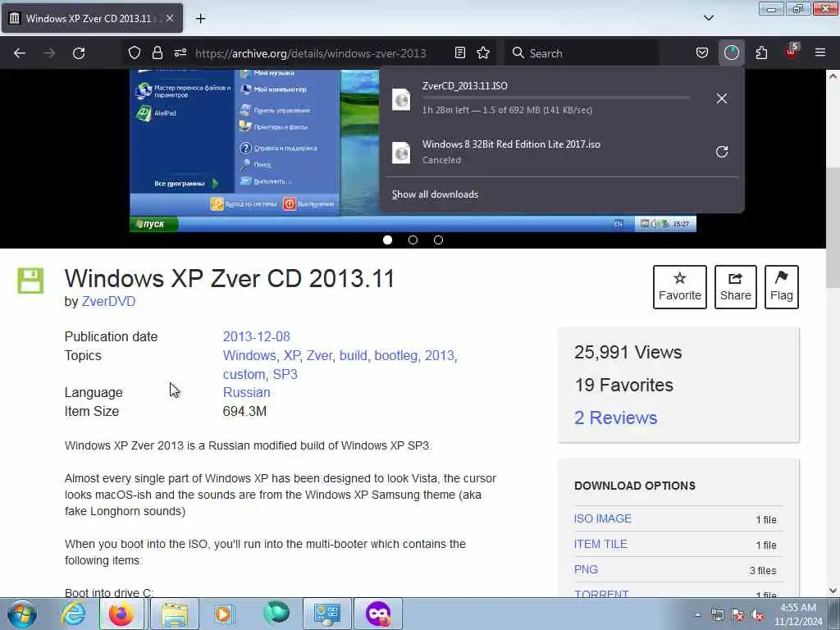Click the site security padlock icon

coord(157,52)
